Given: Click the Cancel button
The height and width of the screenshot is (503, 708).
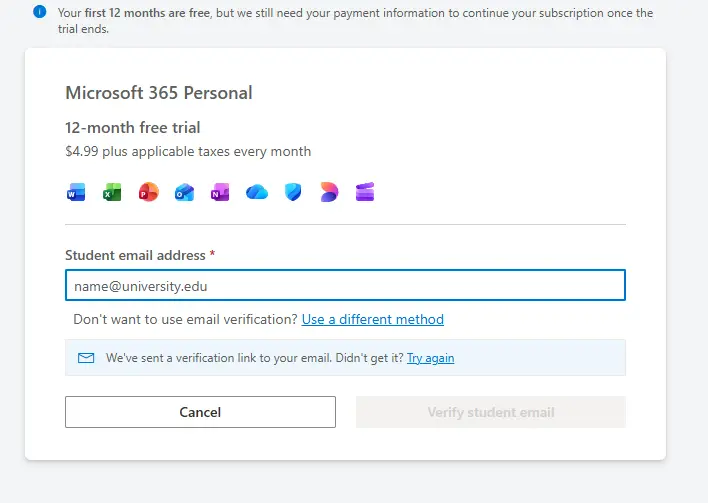Looking at the screenshot, I should [x=200, y=412].
